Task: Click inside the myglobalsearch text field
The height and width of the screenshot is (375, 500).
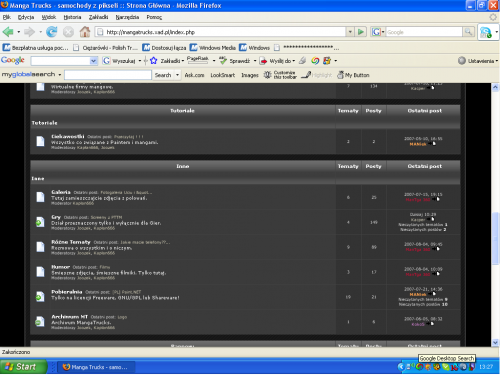Action: (108, 75)
